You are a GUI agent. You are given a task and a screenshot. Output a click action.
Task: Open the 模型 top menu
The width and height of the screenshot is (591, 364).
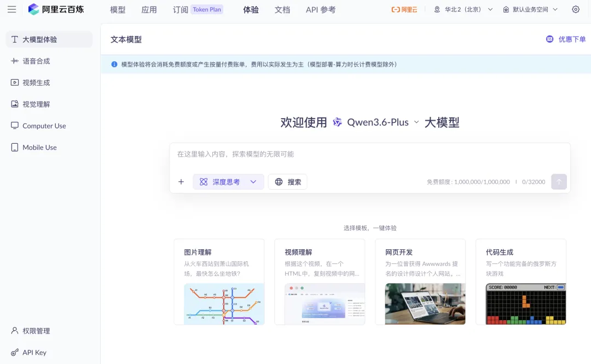pos(118,10)
